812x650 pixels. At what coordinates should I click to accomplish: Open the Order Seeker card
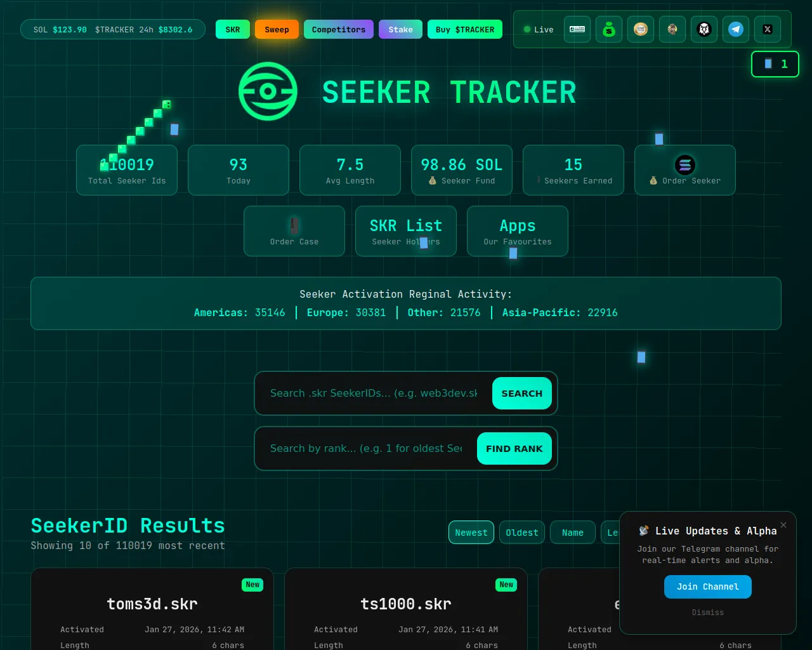[x=685, y=170]
